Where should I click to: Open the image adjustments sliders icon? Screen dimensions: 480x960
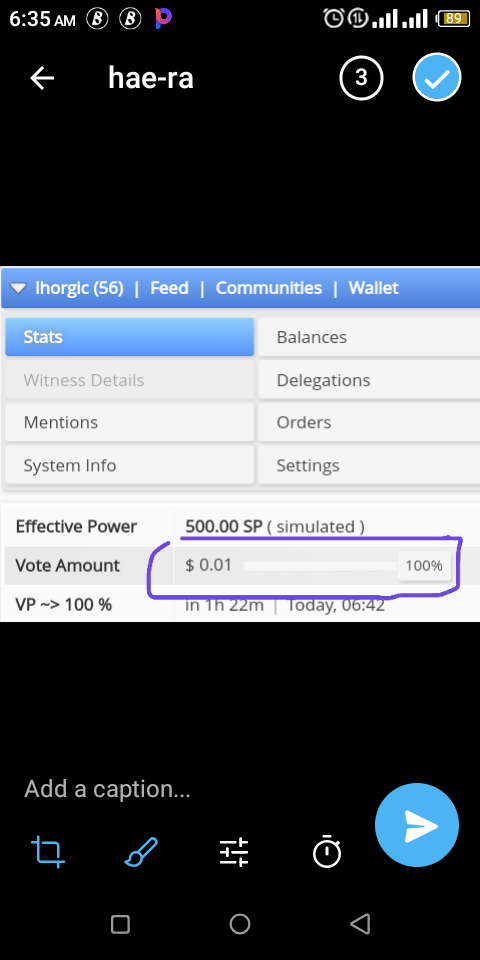(x=234, y=852)
